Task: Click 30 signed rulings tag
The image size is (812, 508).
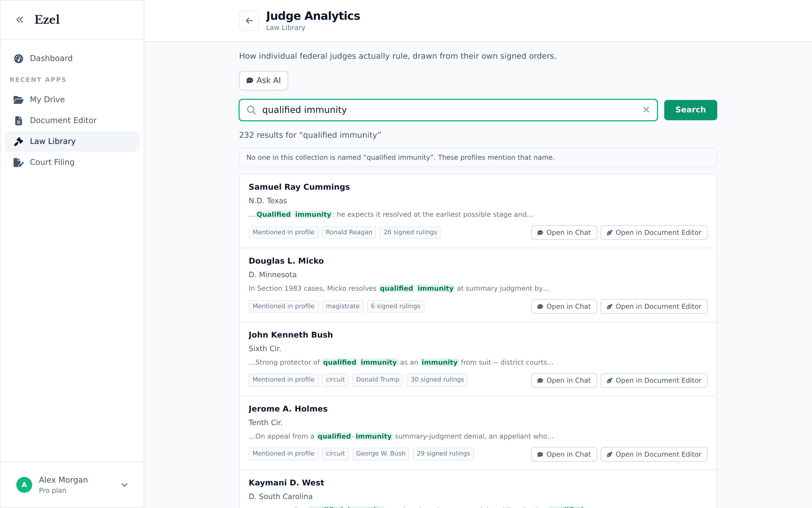Action: (x=437, y=380)
